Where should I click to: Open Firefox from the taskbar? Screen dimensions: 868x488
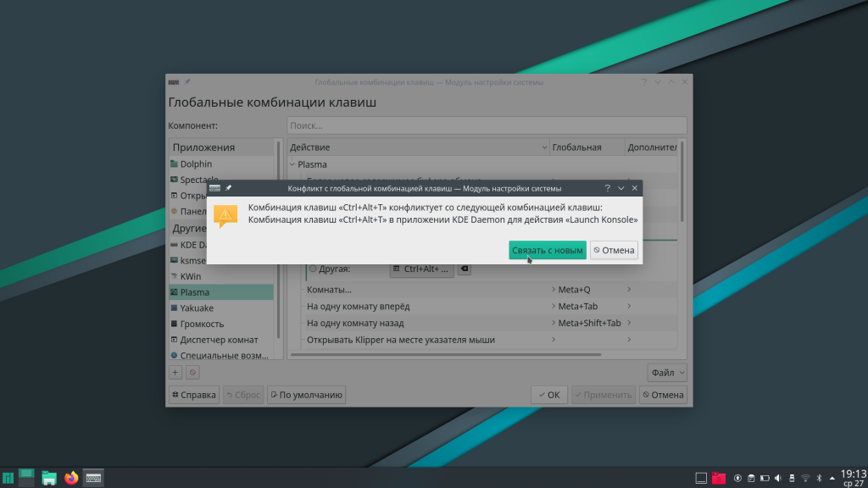pyautogui.click(x=71, y=478)
